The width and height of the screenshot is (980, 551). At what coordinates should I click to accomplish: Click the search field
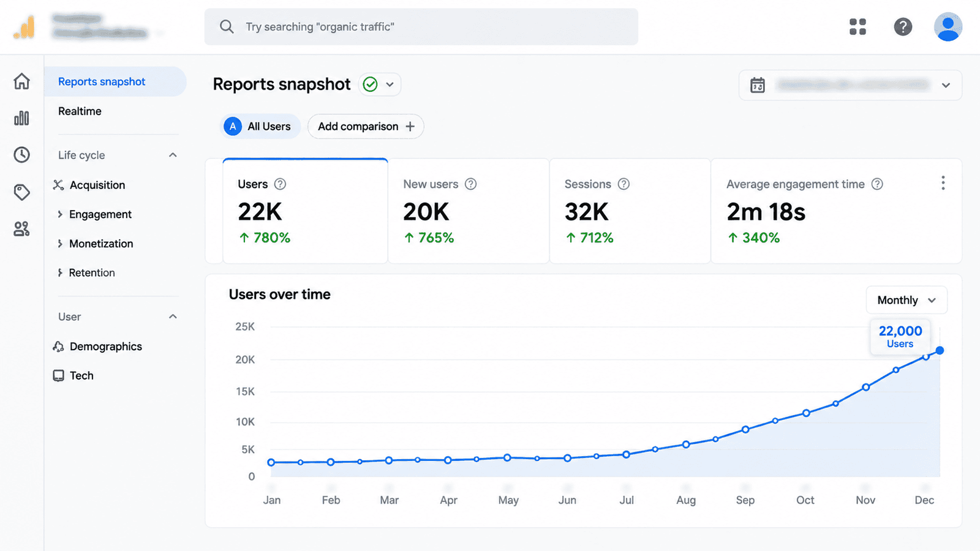(421, 27)
